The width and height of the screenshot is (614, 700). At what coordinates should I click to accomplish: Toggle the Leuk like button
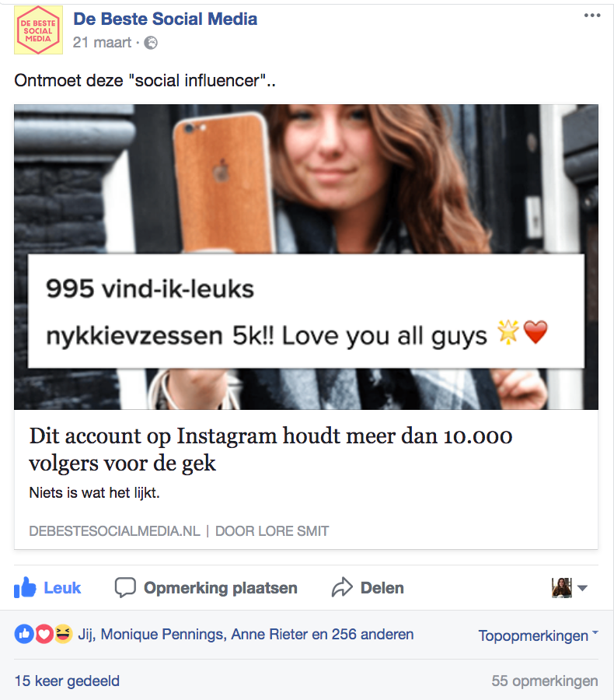pos(47,587)
